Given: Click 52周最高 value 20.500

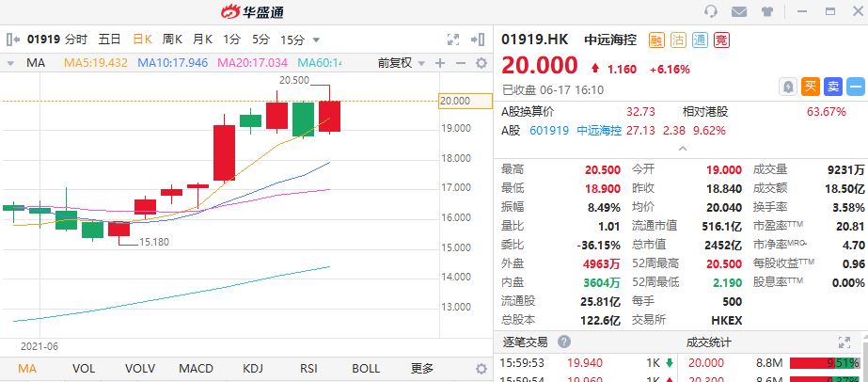Looking at the screenshot, I should pos(724,264).
